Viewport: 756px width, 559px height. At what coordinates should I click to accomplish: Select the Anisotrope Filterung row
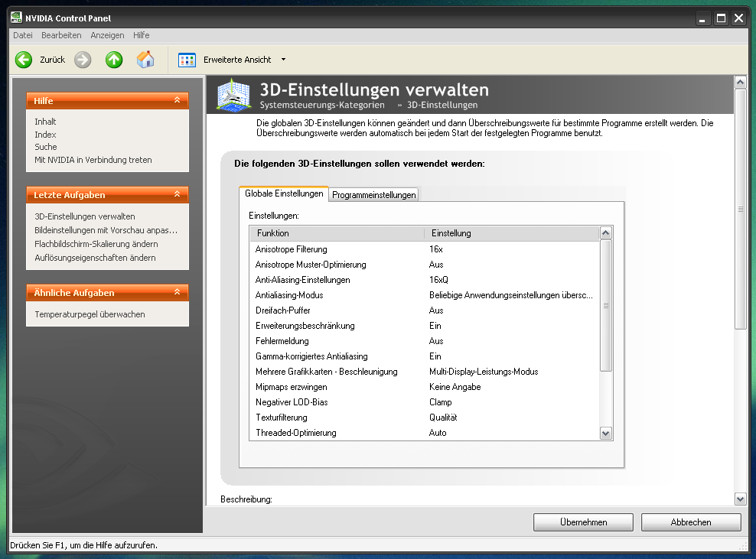pos(425,249)
